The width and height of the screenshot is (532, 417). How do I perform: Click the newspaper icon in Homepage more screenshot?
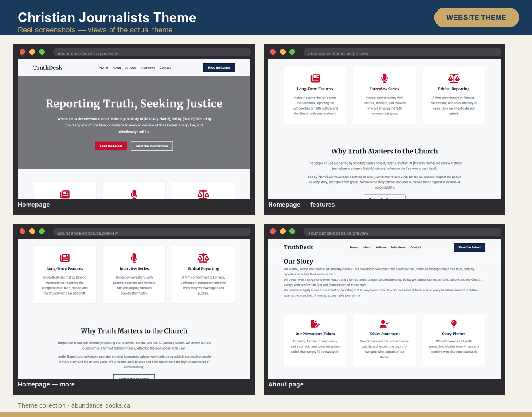(65, 258)
